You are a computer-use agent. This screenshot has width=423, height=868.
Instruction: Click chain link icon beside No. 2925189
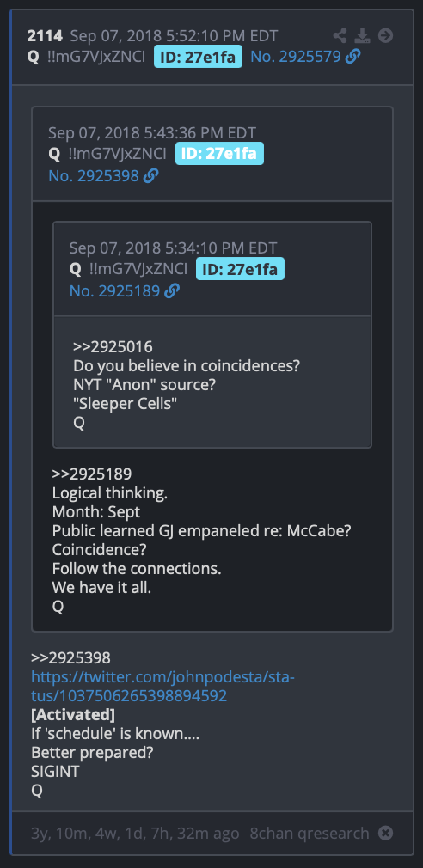pos(172,290)
